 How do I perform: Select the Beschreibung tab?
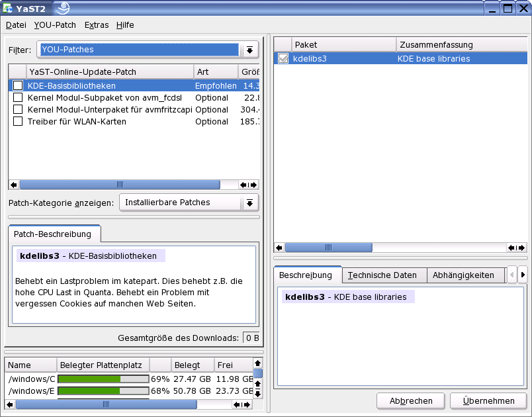(x=307, y=275)
